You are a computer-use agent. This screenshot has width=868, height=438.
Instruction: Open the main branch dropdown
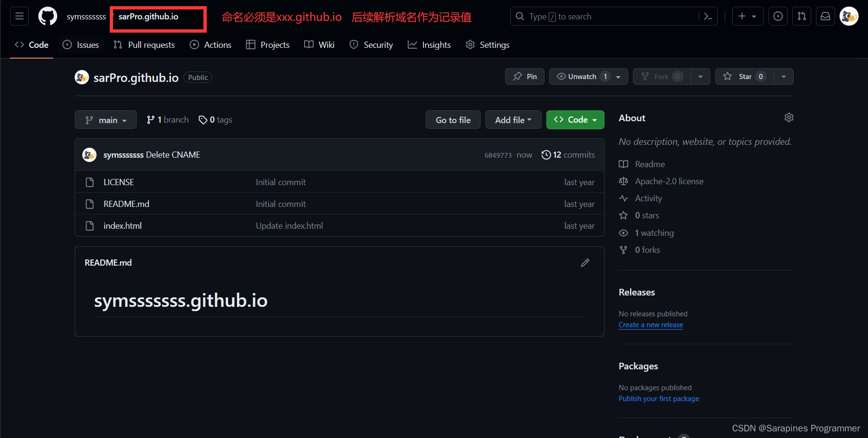pos(105,119)
